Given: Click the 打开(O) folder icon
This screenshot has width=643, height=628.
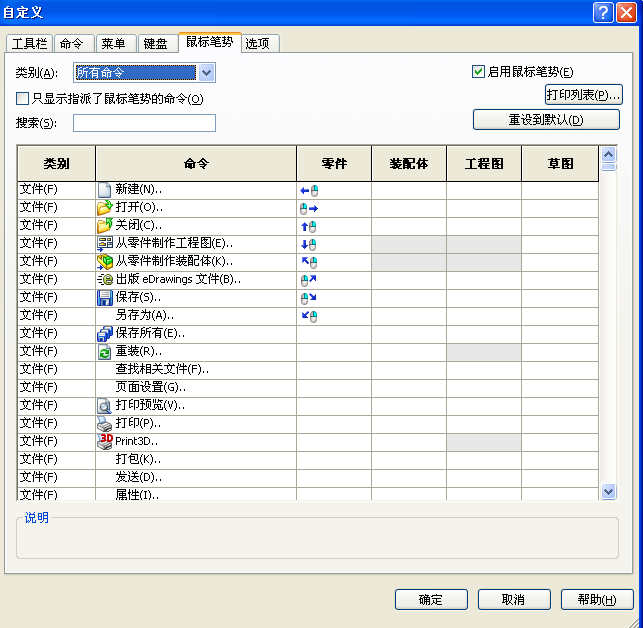Looking at the screenshot, I should coord(105,208).
